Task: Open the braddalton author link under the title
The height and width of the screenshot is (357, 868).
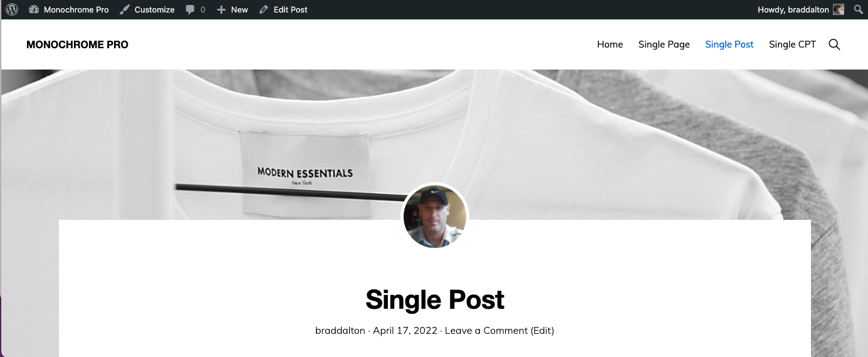Action: tap(340, 330)
